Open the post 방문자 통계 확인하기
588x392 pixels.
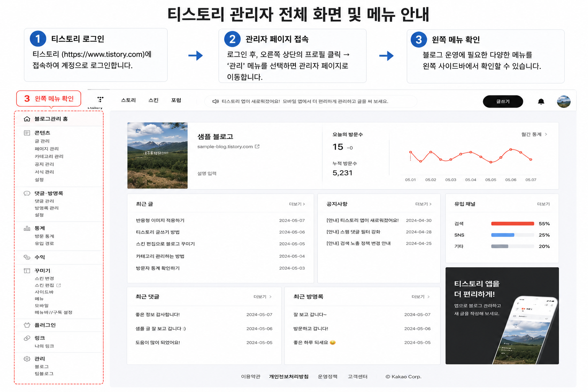pos(158,268)
